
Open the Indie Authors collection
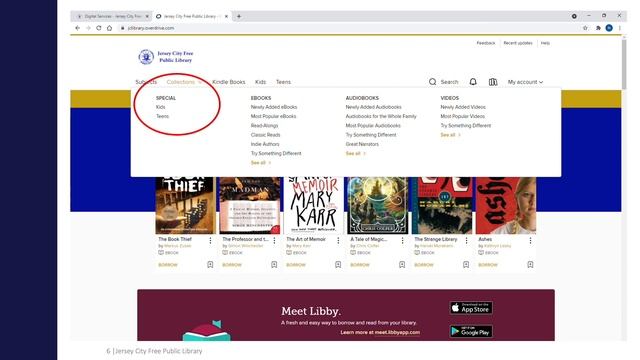pyautogui.click(x=265, y=144)
